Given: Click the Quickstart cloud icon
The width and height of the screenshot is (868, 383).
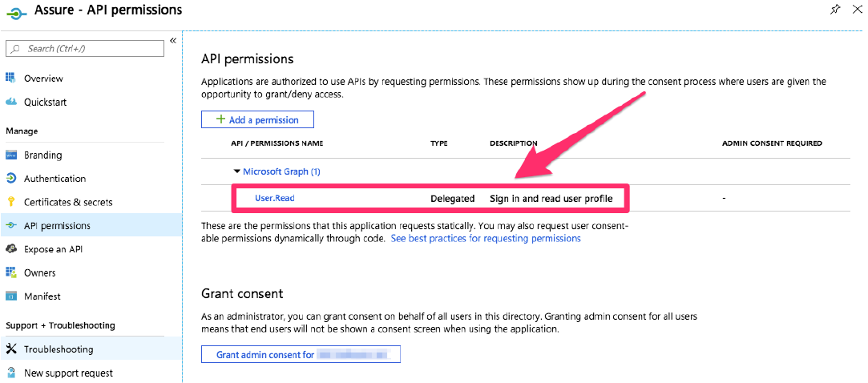Looking at the screenshot, I should [x=11, y=102].
